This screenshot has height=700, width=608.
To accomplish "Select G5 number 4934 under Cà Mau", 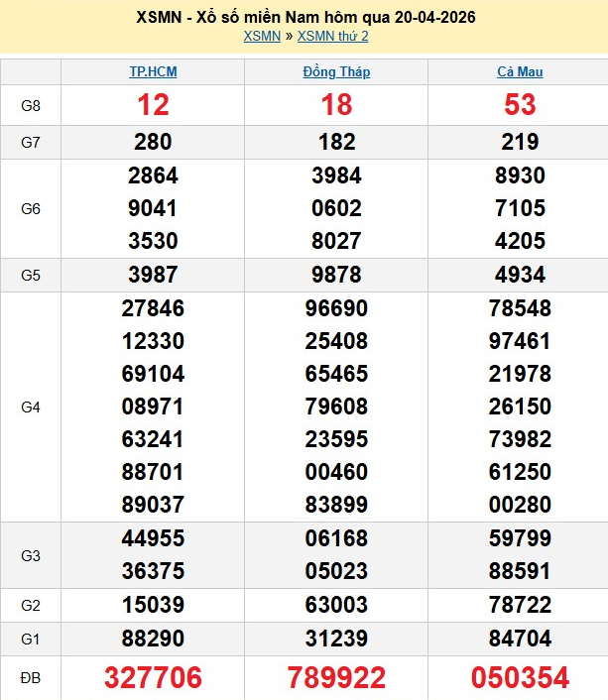I will pyautogui.click(x=520, y=275).
